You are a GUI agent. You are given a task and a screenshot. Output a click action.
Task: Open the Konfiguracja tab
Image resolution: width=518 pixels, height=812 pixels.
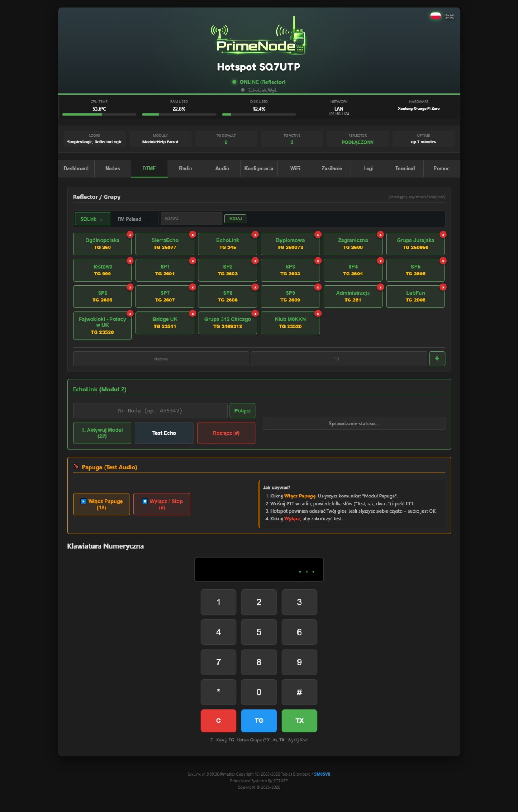[259, 168]
